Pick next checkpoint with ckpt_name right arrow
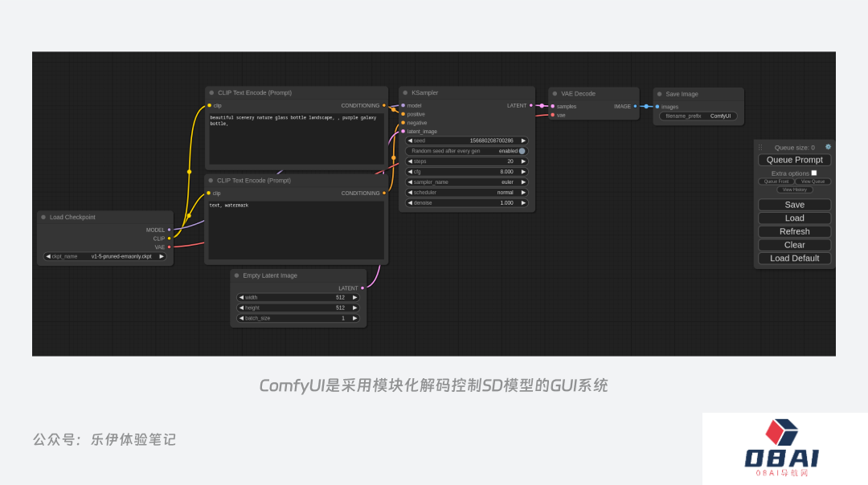This screenshot has height=485, width=868. click(161, 256)
